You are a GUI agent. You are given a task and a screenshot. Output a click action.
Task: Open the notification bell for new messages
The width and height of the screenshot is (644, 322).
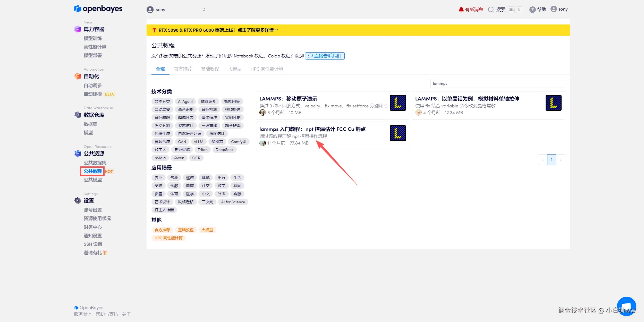point(461,10)
